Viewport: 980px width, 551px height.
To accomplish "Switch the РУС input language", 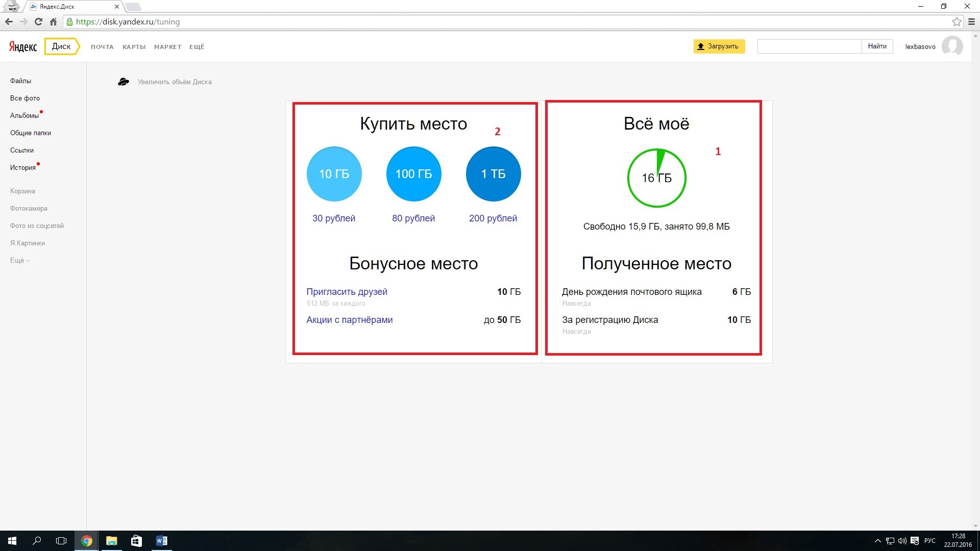I will point(930,541).
